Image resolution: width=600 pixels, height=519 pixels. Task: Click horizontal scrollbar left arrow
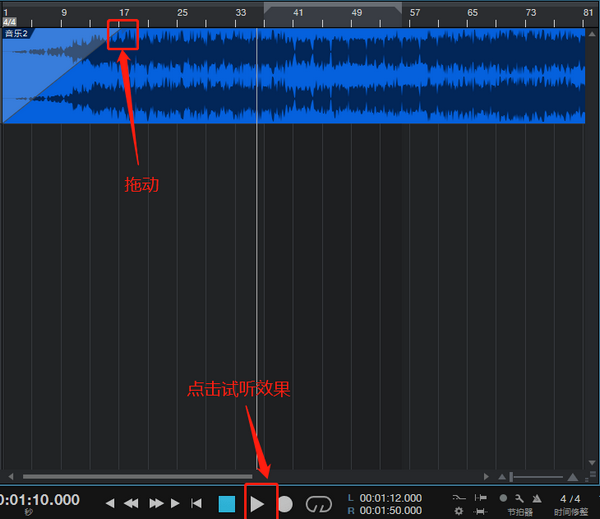(11, 477)
